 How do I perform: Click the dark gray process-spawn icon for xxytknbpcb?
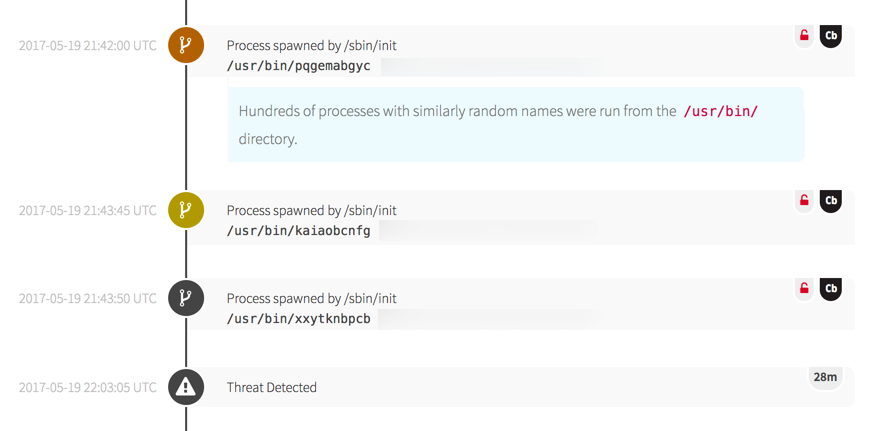(x=186, y=298)
